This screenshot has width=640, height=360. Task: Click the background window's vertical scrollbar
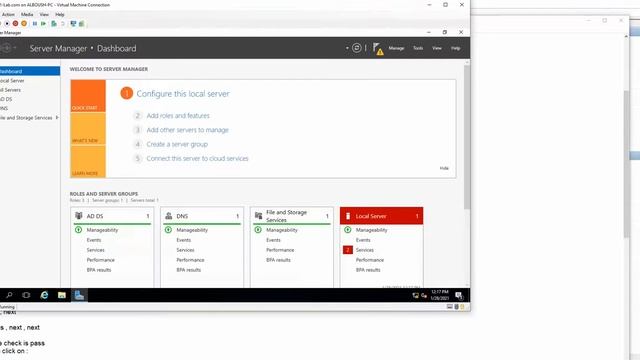(x=627, y=163)
